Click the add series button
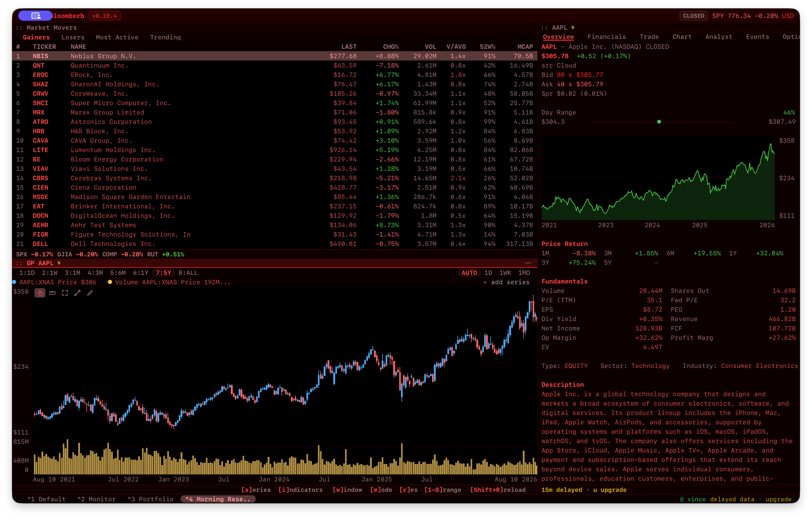812x519 pixels. click(x=506, y=282)
